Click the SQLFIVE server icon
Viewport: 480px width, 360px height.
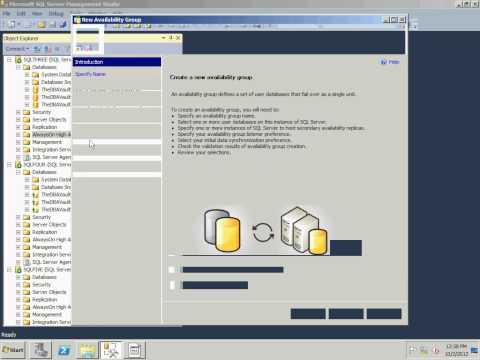18,270
